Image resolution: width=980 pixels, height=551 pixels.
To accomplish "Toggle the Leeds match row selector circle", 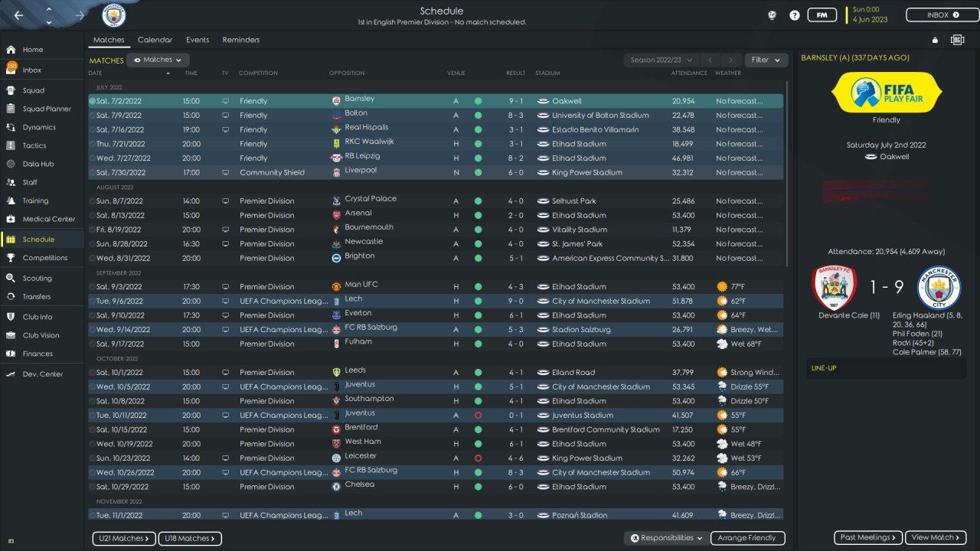I will point(92,373).
